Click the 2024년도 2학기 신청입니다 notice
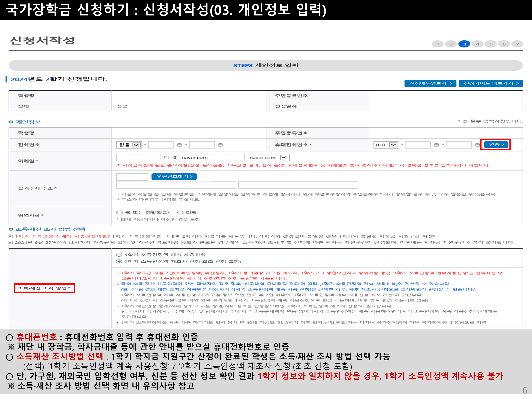Image resolution: width=532 pixels, height=399 pixels. pos(59,79)
